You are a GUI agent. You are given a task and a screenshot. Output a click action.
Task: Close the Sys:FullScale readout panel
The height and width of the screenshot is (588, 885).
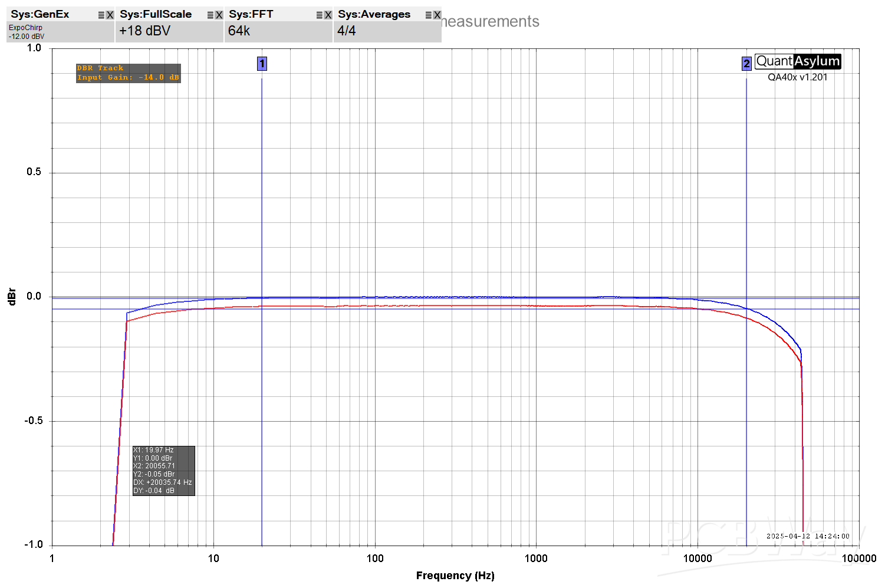pos(219,15)
